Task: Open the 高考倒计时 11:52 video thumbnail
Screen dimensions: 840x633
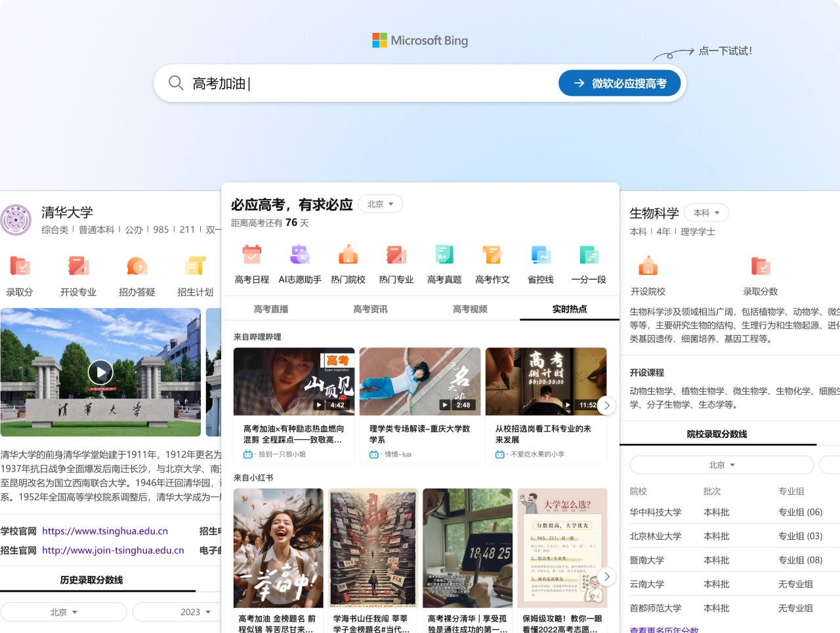Action: point(546,382)
